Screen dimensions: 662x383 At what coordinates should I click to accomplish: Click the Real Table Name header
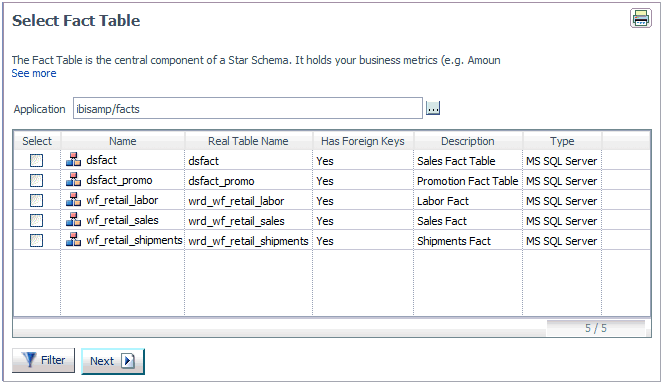click(248, 141)
